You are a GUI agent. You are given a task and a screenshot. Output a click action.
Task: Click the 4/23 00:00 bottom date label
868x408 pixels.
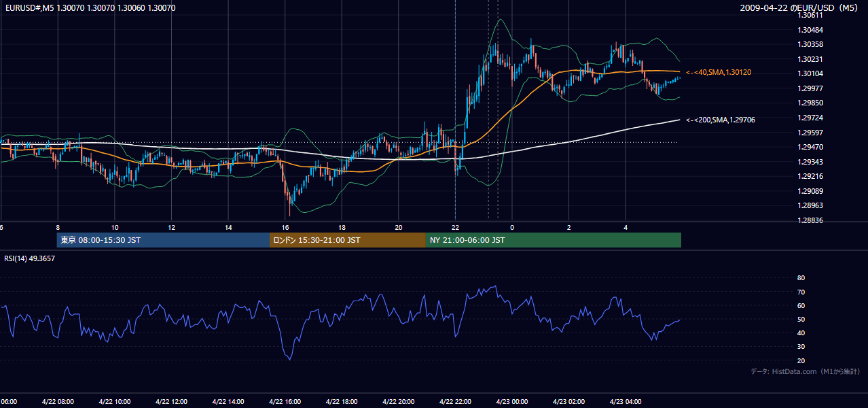coord(512,402)
